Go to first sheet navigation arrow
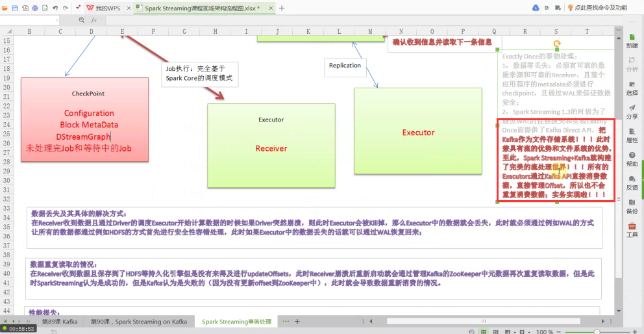Image resolution: width=644 pixels, height=334 pixels. click(x=5, y=321)
